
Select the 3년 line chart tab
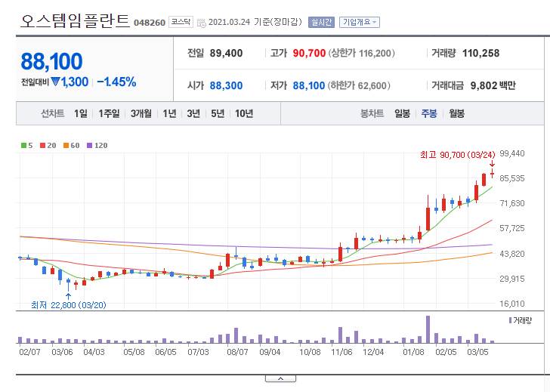[193, 113]
